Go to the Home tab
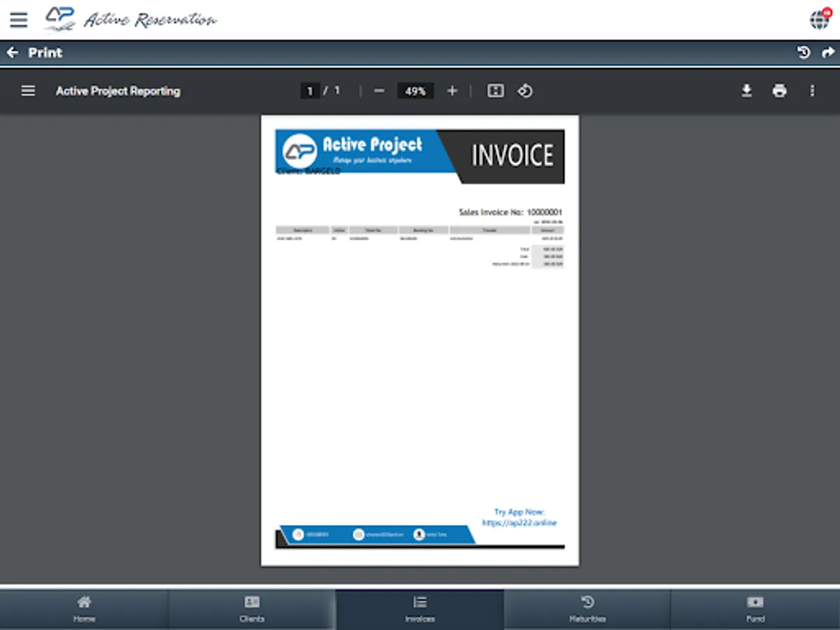 coord(84,608)
